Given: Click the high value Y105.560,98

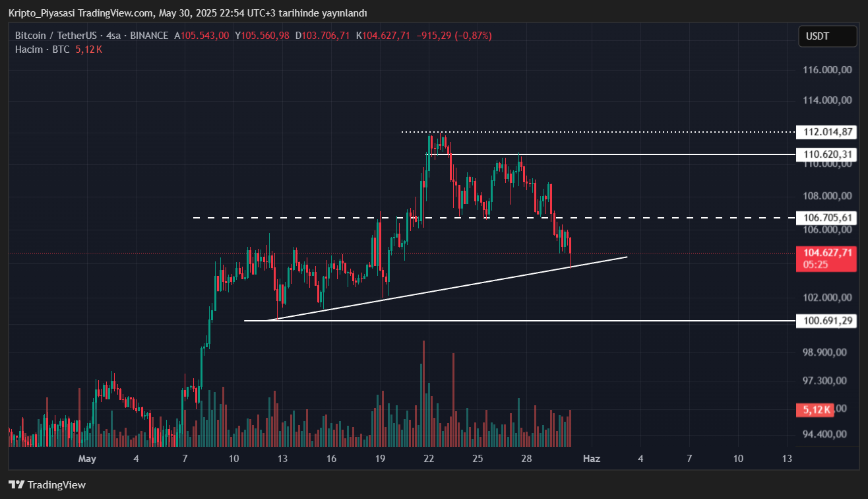Looking at the screenshot, I should pos(263,36).
